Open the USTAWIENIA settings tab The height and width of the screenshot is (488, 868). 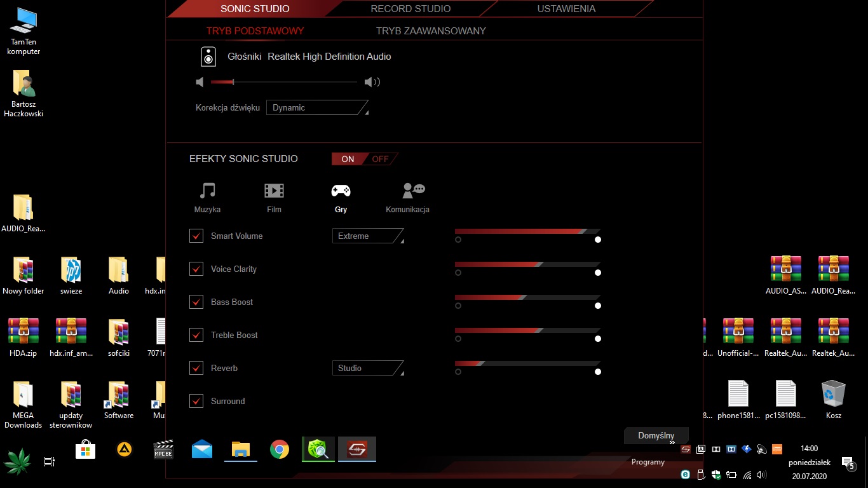click(x=566, y=9)
